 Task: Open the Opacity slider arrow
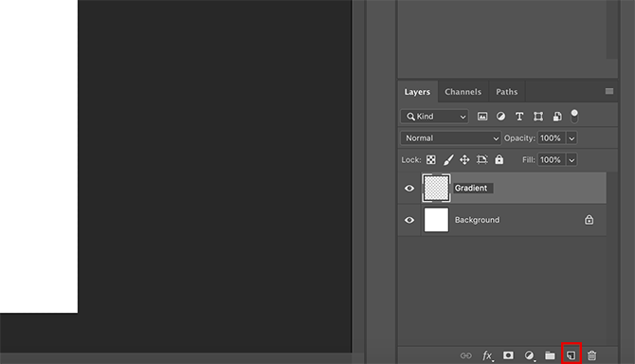[571, 138]
